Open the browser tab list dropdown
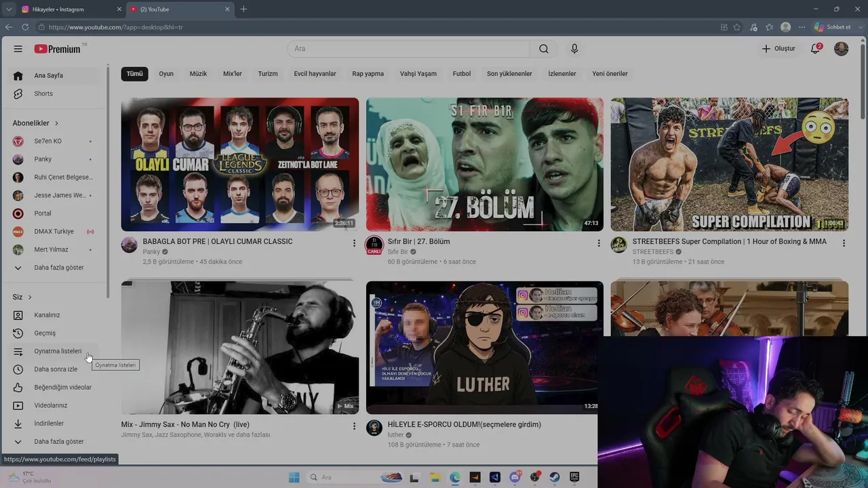The height and width of the screenshot is (488, 868). click(x=9, y=9)
